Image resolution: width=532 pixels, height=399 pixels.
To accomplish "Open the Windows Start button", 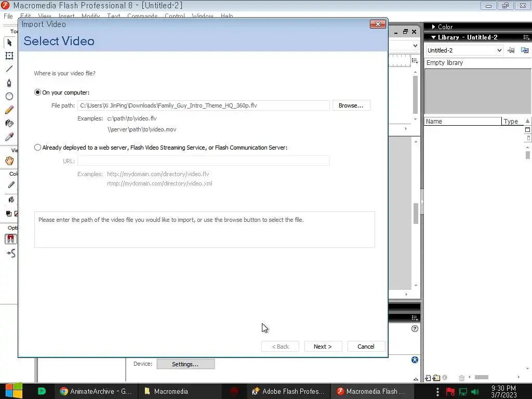I will coord(14,391).
